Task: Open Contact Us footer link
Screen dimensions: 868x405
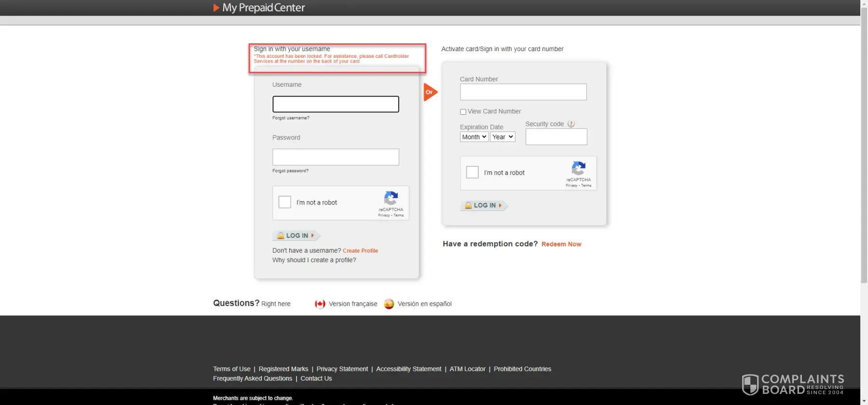Action: (x=316, y=378)
